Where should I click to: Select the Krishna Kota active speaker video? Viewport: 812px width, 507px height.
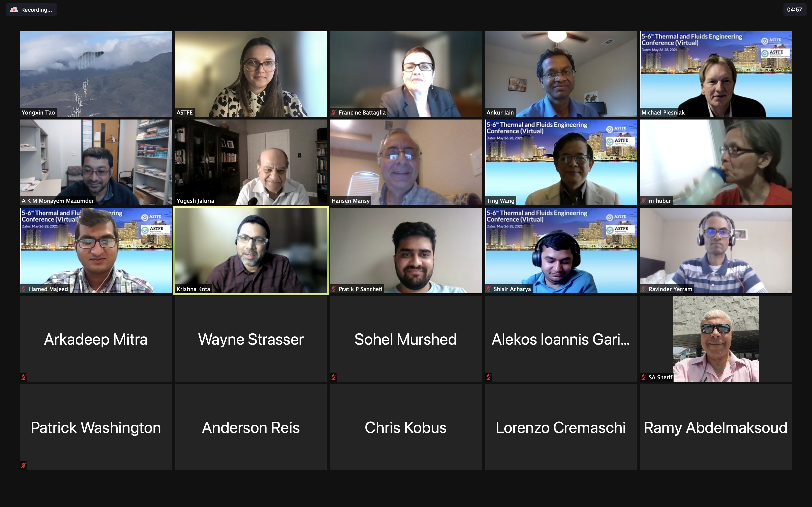click(x=251, y=251)
